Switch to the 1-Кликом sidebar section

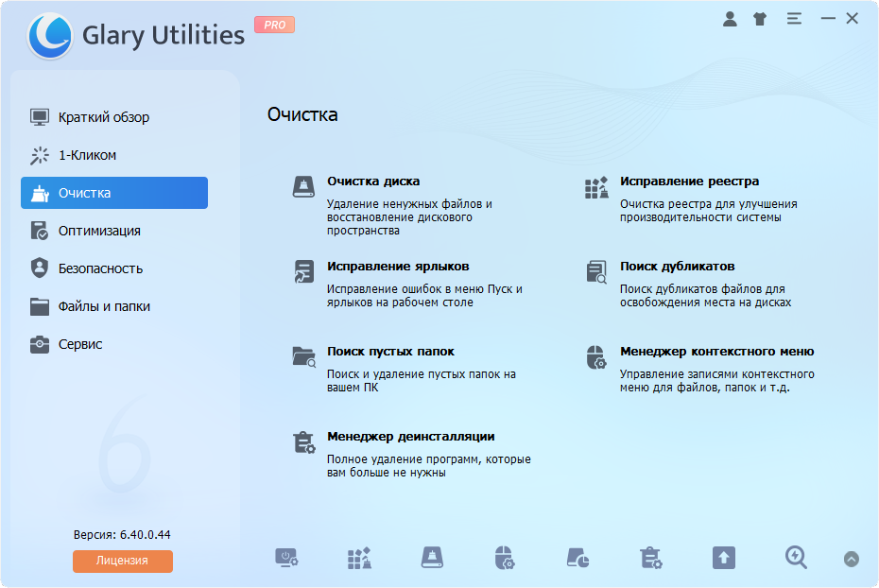click(87, 155)
